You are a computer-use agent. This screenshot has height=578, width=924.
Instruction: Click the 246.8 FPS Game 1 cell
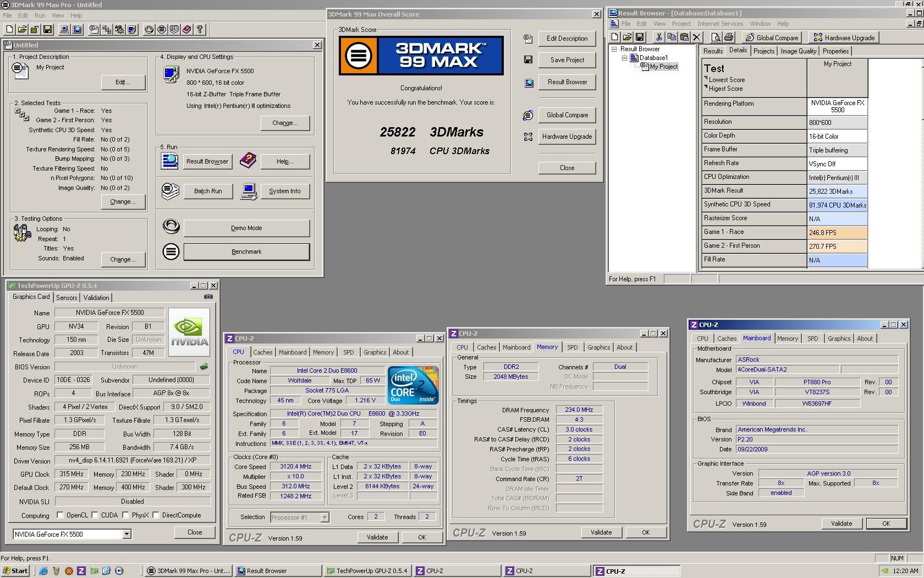coord(837,232)
